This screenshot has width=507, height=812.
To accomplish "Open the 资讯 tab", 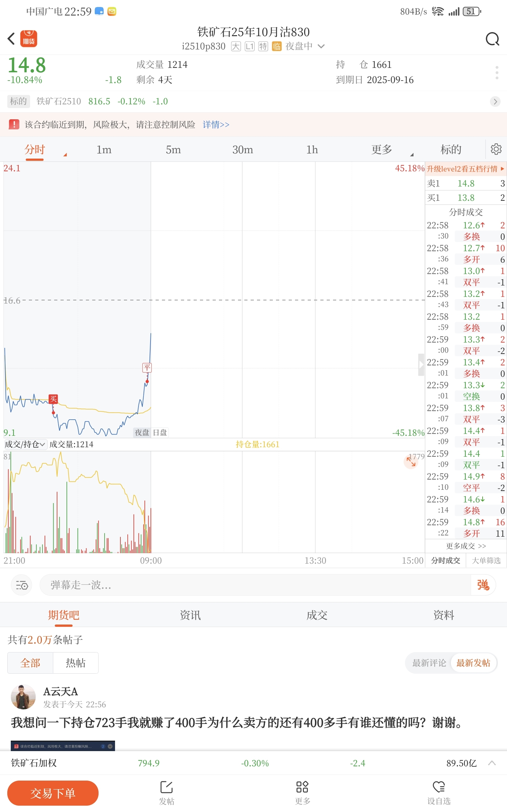I will tap(190, 615).
